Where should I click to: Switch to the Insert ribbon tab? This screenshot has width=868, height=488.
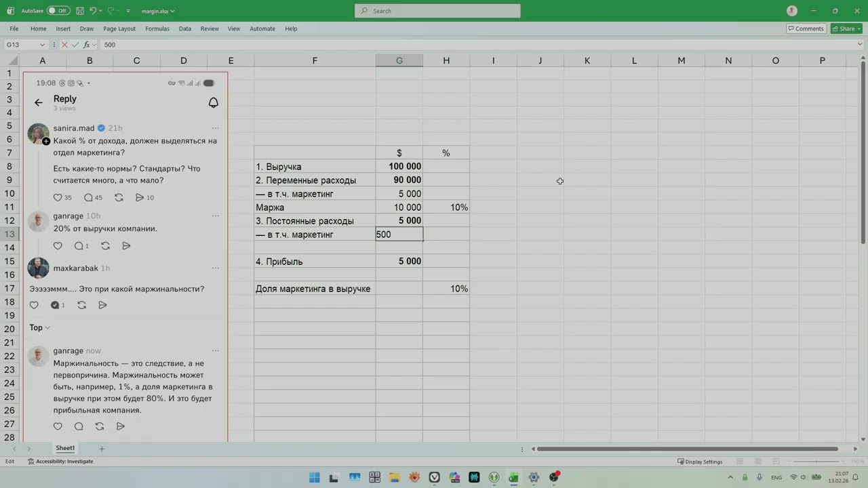point(63,28)
